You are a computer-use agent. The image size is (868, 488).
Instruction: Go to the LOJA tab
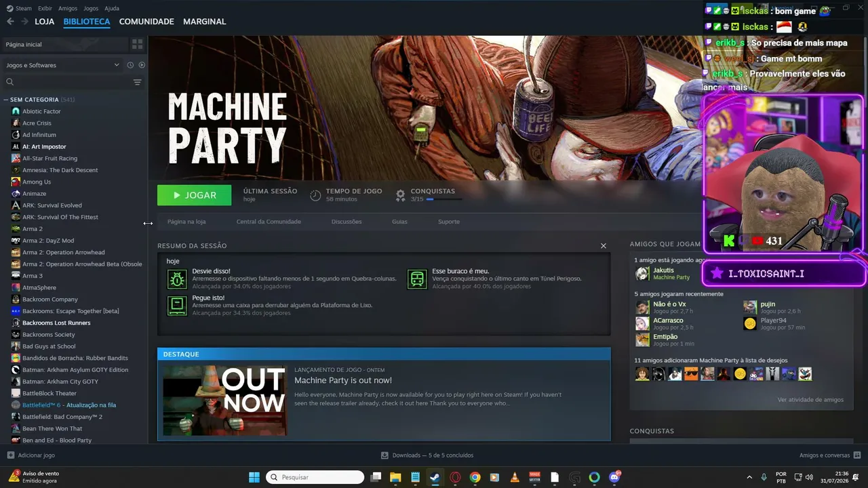tap(45, 22)
